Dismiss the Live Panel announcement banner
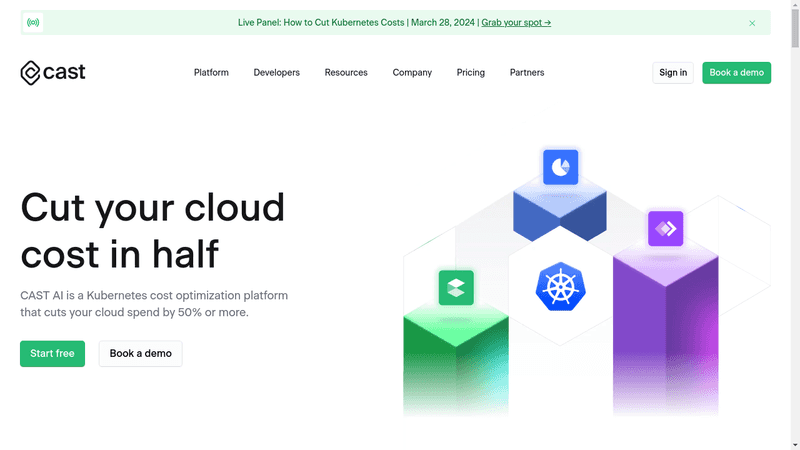Screen dimensions: 800x450 coord(752,23)
